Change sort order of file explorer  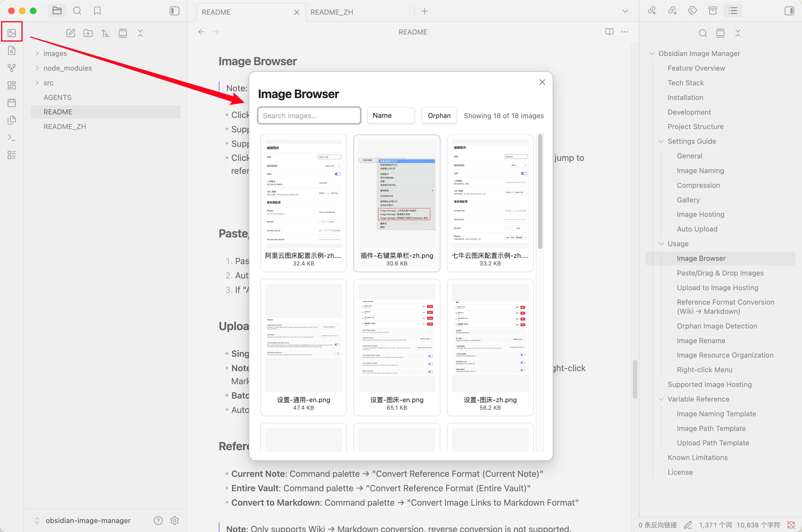pyautogui.click(x=105, y=33)
